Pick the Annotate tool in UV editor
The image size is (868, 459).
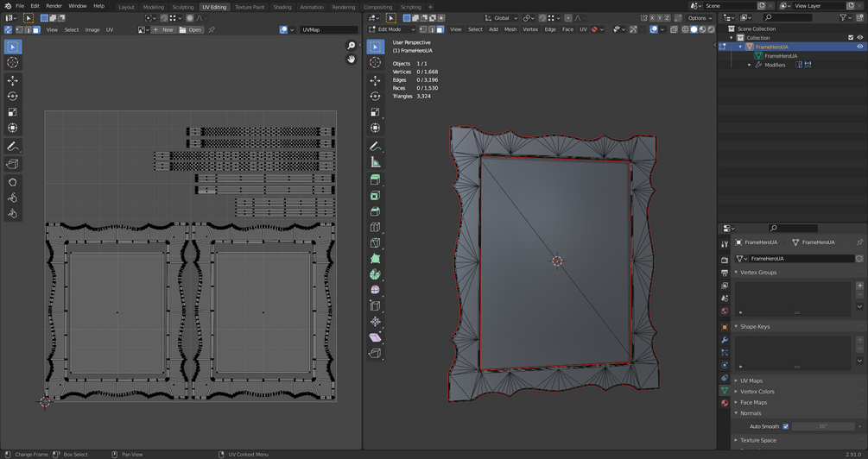click(x=13, y=147)
